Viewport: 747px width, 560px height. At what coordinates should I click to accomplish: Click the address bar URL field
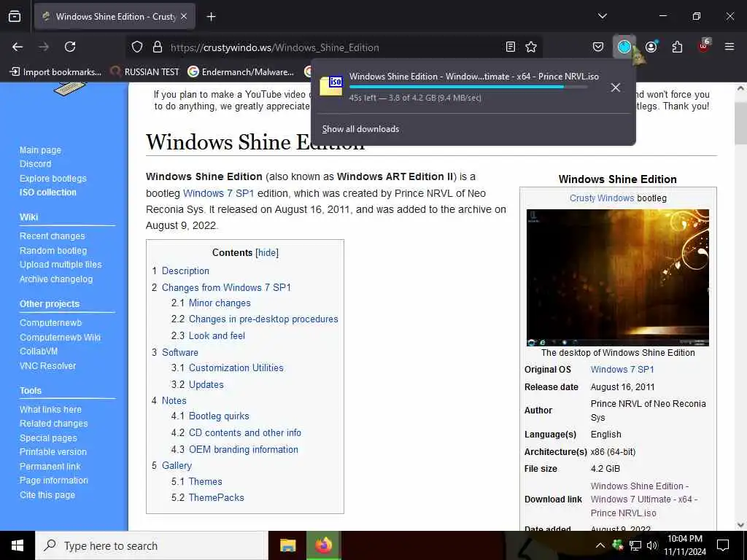[333, 47]
